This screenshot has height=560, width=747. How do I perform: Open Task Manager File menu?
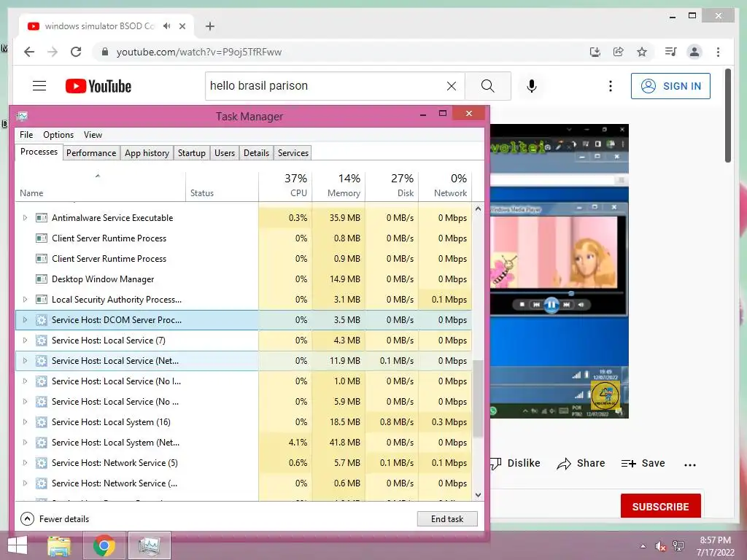[26, 135]
